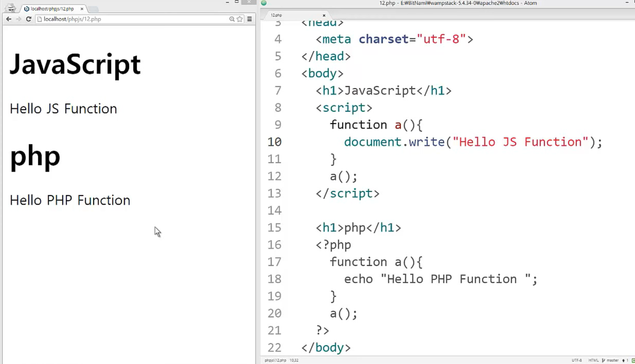Click line number 10 in the gutter
Image resolution: width=635 pixels, height=364 pixels.
click(x=274, y=142)
